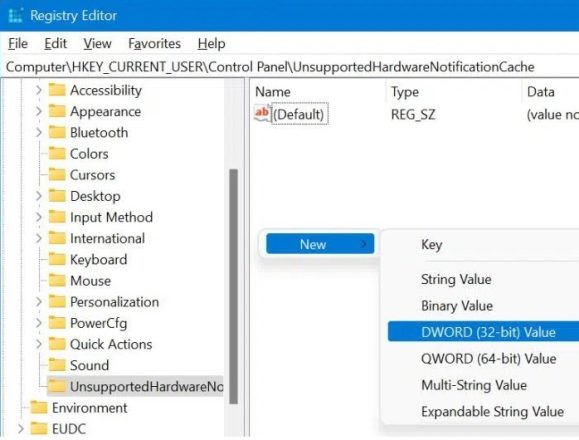Open the Edit menu

pos(55,44)
